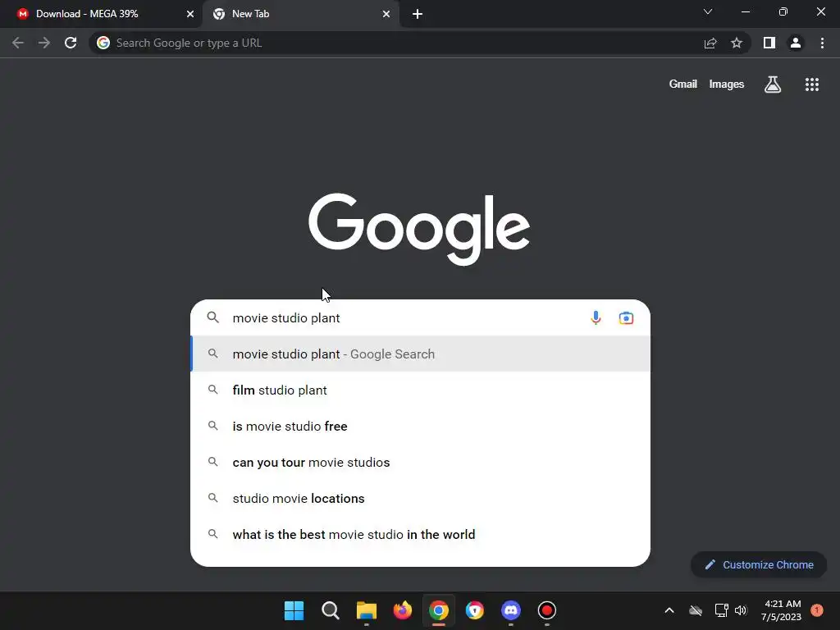840x630 pixels.
Task: Open Chrome's three-dot menu
Action: 822,43
